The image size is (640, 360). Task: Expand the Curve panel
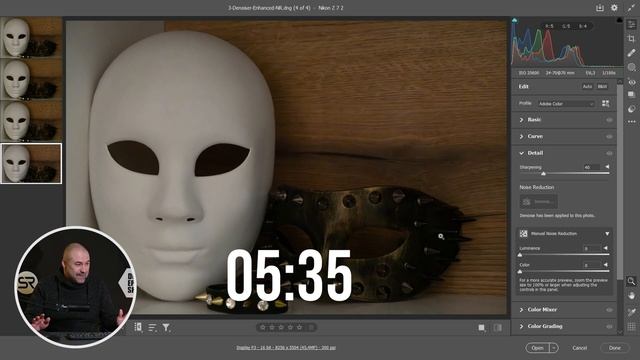pyautogui.click(x=521, y=136)
